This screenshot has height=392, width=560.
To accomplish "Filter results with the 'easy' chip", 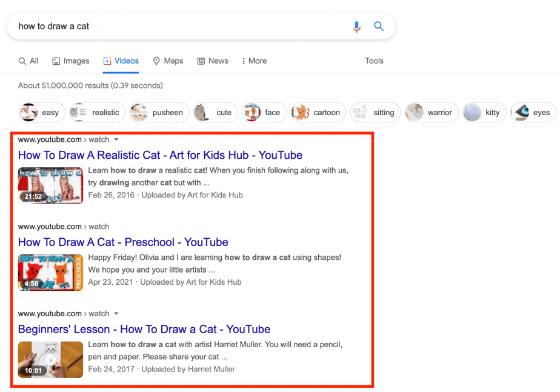I will point(42,113).
